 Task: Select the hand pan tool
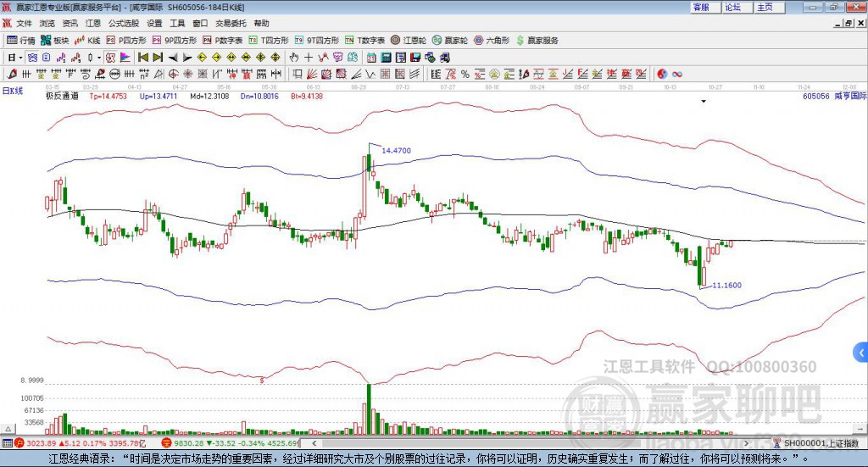[294, 58]
